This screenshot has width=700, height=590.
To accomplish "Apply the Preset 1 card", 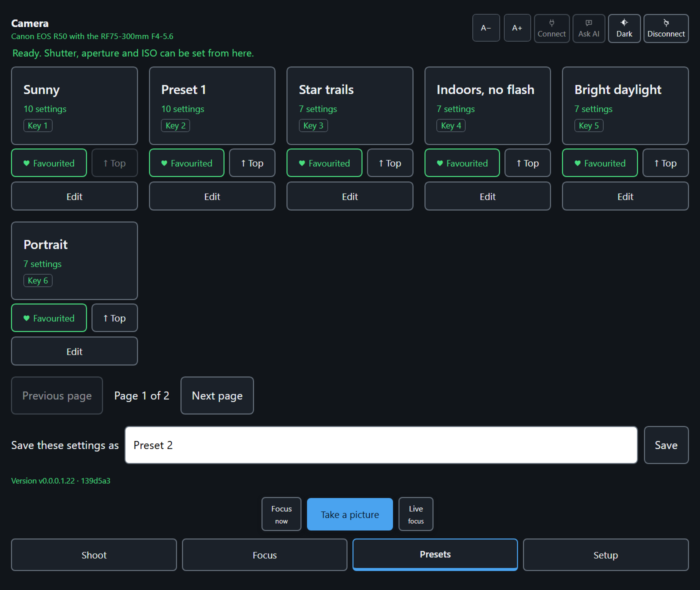I will tap(212, 106).
